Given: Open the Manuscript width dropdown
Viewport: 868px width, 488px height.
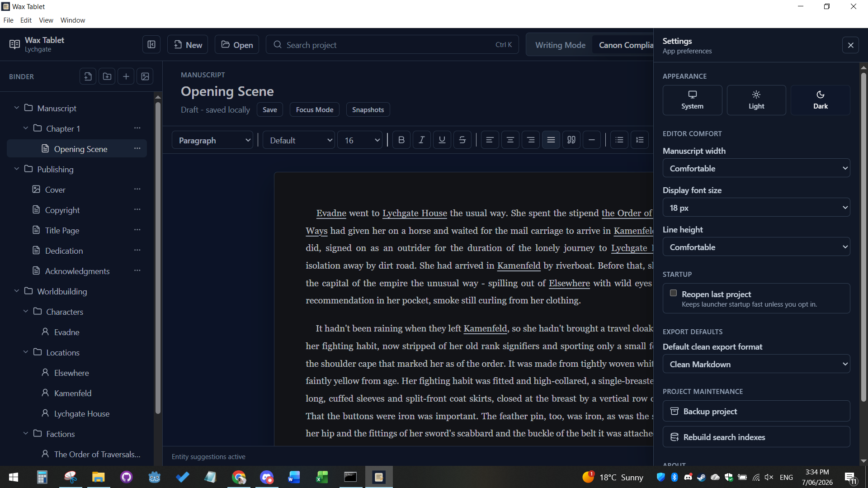Looking at the screenshot, I should pos(756,168).
